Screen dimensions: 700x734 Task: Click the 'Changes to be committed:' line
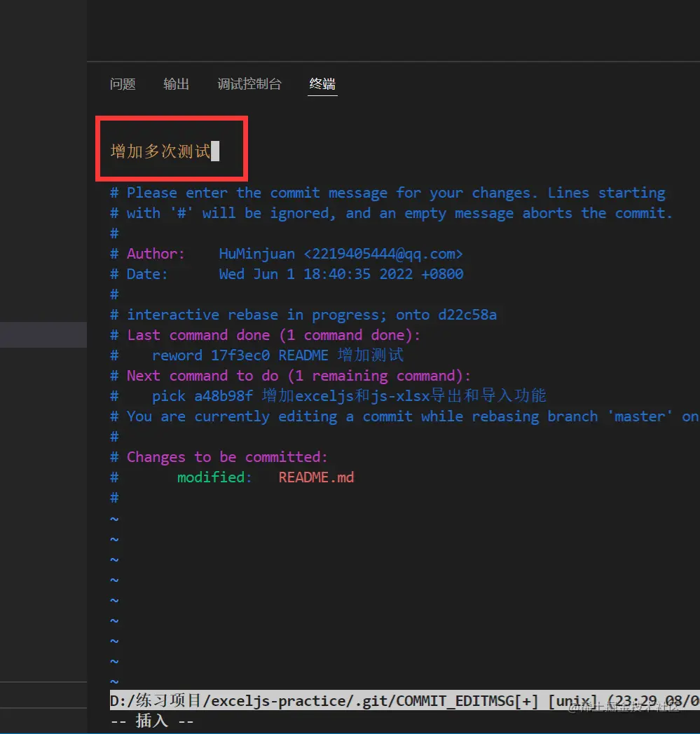click(219, 457)
